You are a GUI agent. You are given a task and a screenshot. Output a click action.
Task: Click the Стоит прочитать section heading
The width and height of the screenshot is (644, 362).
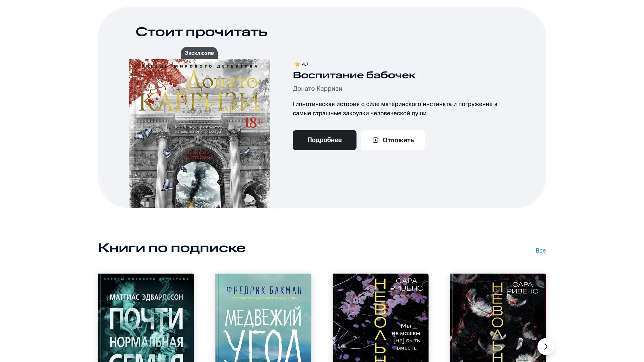pyautogui.click(x=201, y=32)
